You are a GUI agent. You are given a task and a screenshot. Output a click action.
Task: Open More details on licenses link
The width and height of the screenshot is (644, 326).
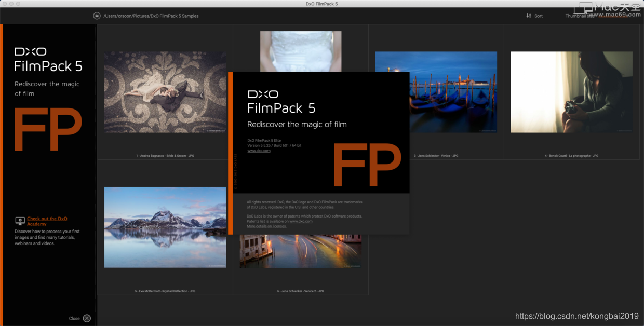(x=266, y=226)
